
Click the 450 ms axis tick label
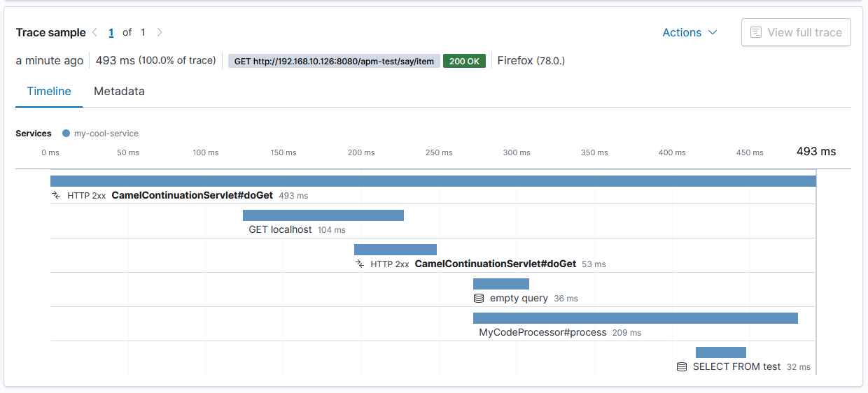pyautogui.click(x=750, y=152)
